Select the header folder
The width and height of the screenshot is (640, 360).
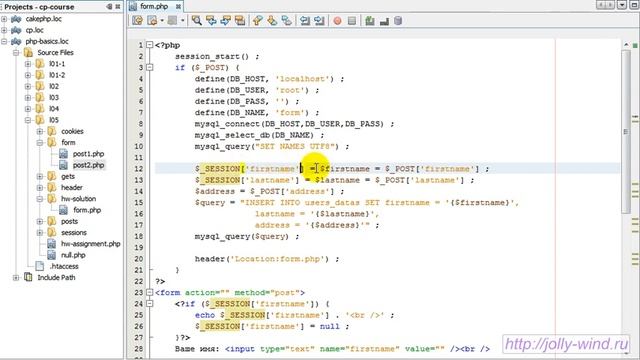tap(72, 188)
